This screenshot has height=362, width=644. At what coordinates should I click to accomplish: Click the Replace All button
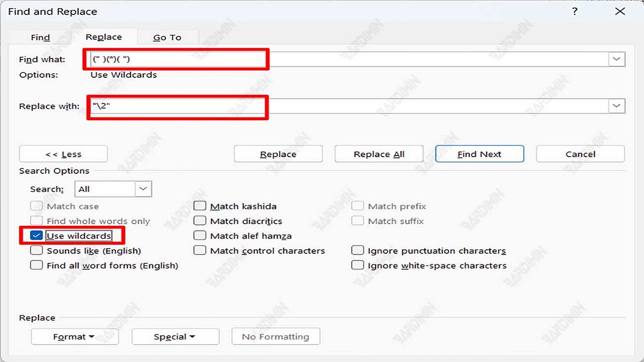(x=379, y=154)
